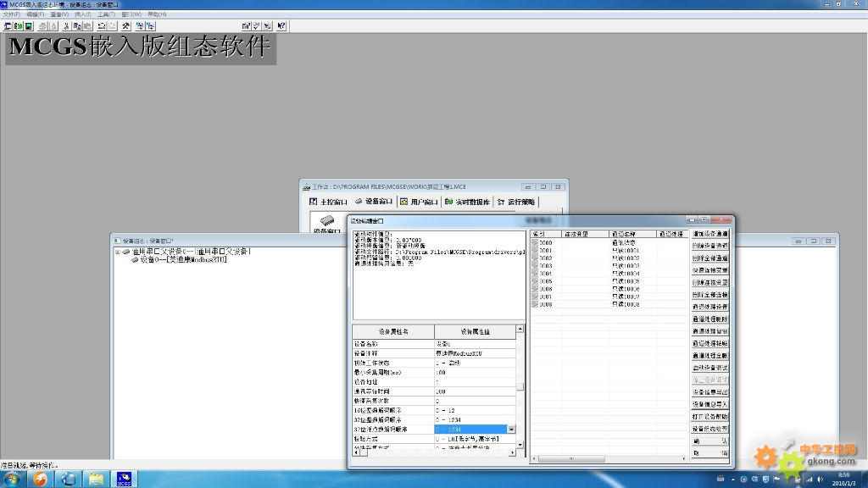Image resolution: width=868 pixels, height=488 pixels.
Task: Click the MCGS application icon in taskbar
Action: 124,480
